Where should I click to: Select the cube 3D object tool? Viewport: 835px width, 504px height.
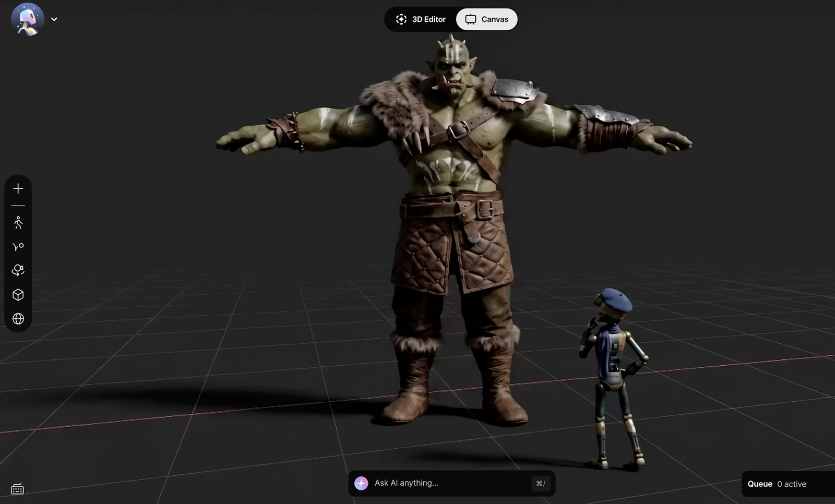(18, 295)
